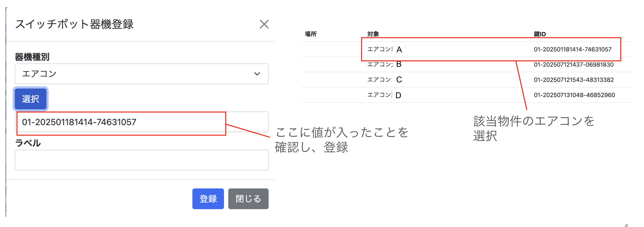Image resolution: width=644 pixels, height=227 pixels.
Task: Click the ラベル field label text
Action: tap(28, 143)
